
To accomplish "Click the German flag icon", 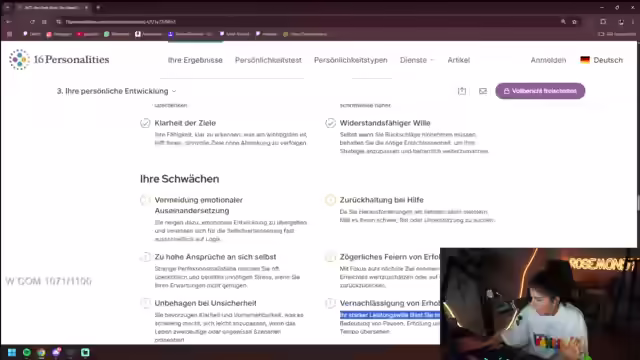I will [585, 60].
